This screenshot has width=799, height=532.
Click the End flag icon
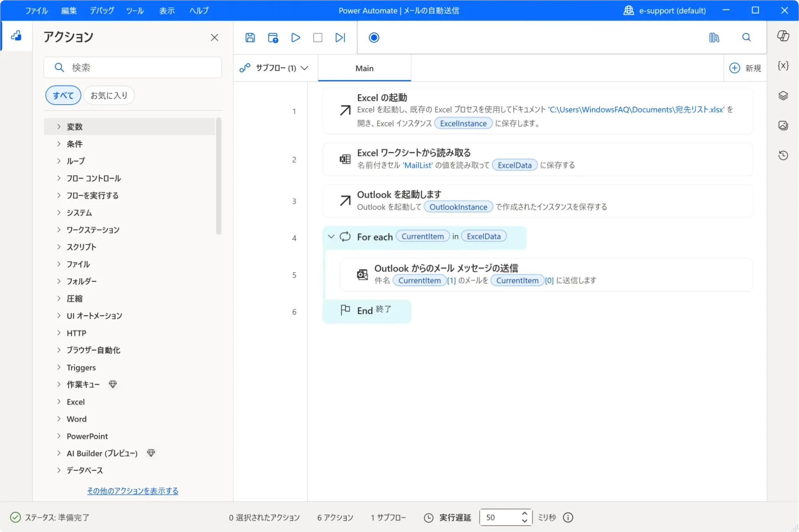pos(345,310)
